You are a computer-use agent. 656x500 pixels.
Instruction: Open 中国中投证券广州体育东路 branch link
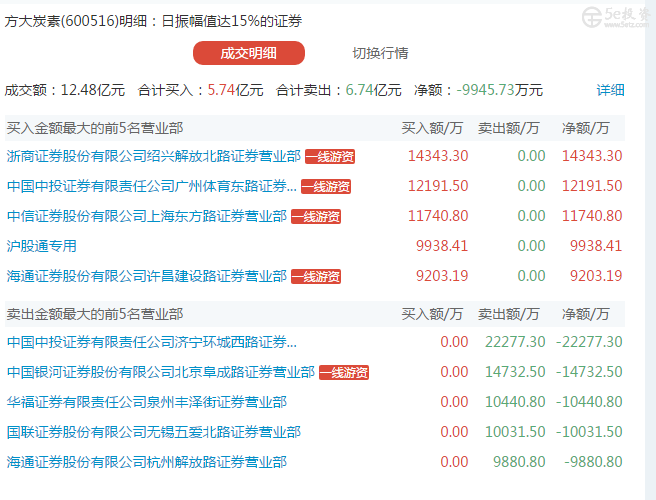pyautogui.click(x=151, y=186)
